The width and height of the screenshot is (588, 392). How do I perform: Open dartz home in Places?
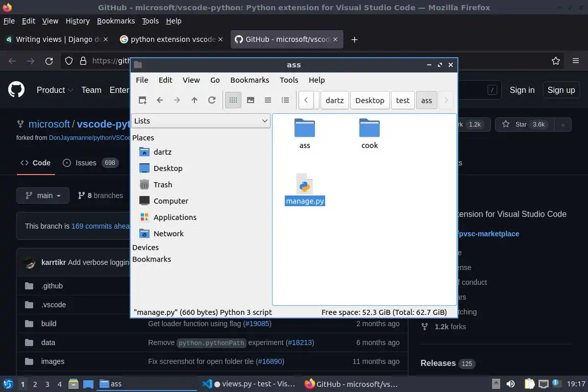tap(163, 152)
